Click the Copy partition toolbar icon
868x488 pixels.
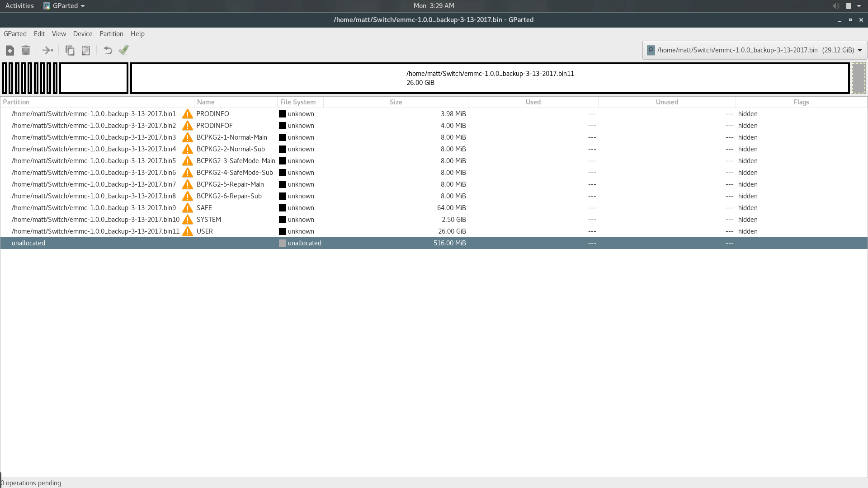pyautogui.click(x=70, y=50)
